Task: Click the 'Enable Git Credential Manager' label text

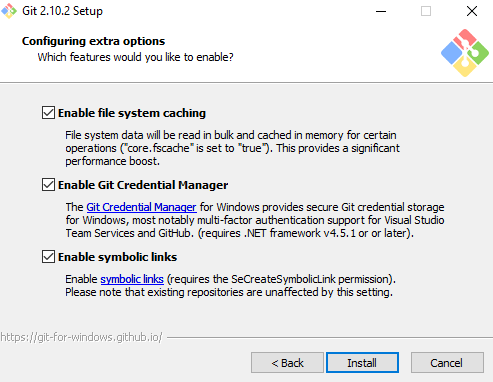Action: click(143, 185)
